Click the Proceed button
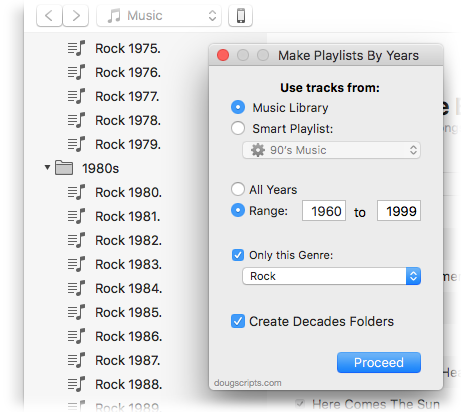461x412 pixels. [x=379, y=362]
